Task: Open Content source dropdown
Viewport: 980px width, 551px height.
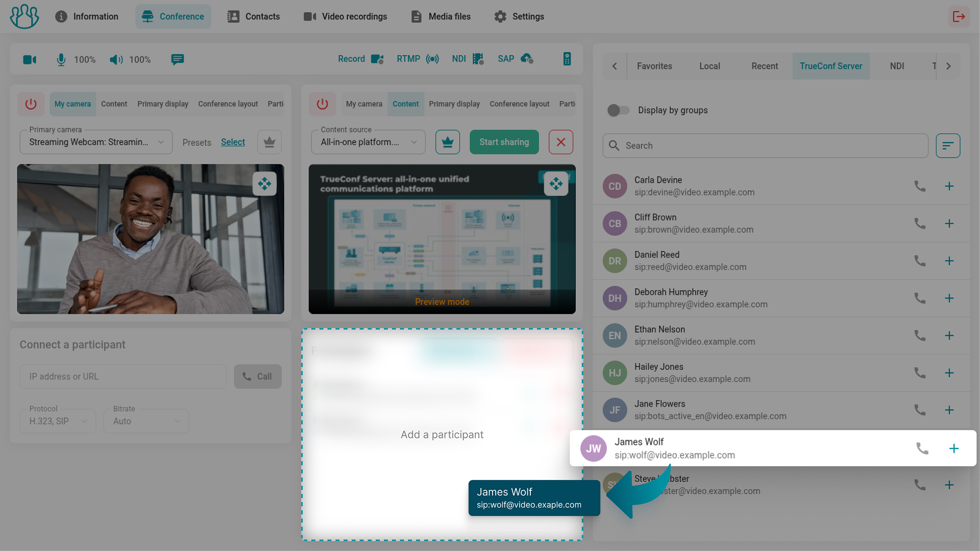Action: 368,142
